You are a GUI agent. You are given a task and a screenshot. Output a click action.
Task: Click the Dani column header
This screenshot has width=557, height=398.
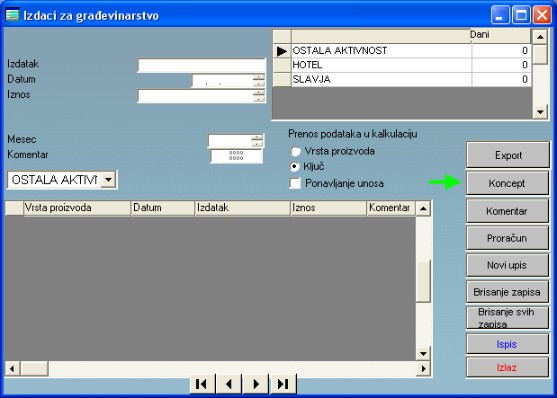point(500,36)
